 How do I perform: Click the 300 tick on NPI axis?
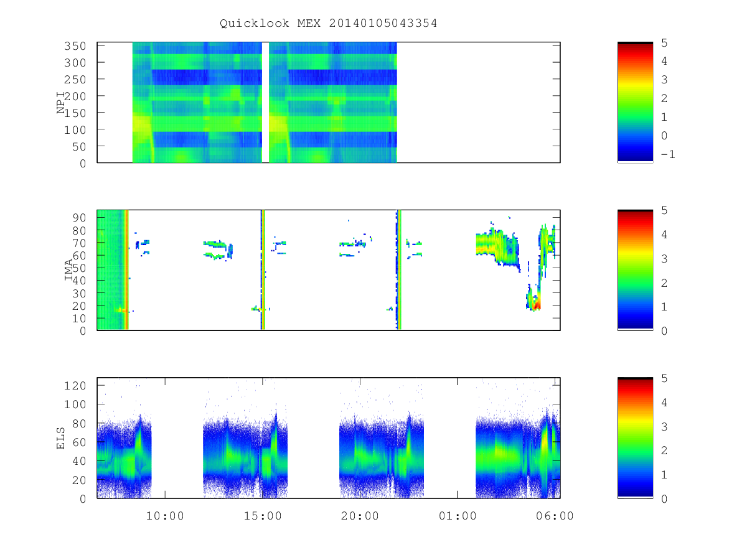point(76,63)
